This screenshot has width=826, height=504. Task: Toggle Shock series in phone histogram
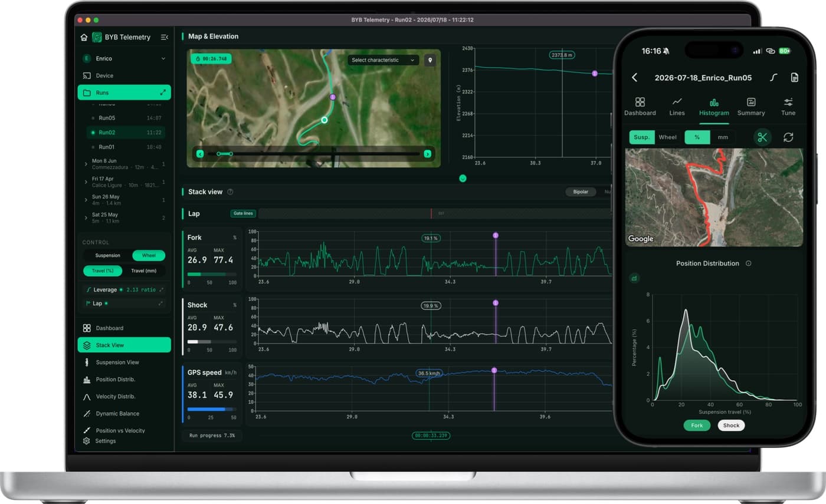(731, 425)
